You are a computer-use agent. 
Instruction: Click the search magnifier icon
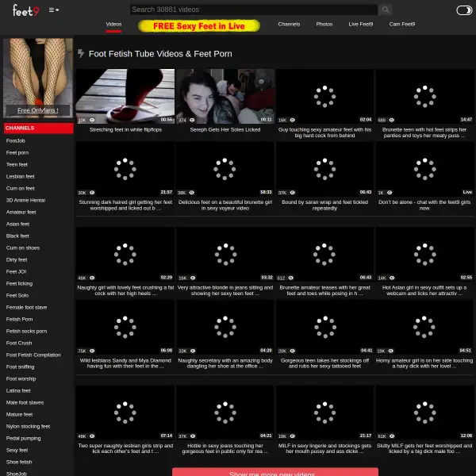point(385,10)
